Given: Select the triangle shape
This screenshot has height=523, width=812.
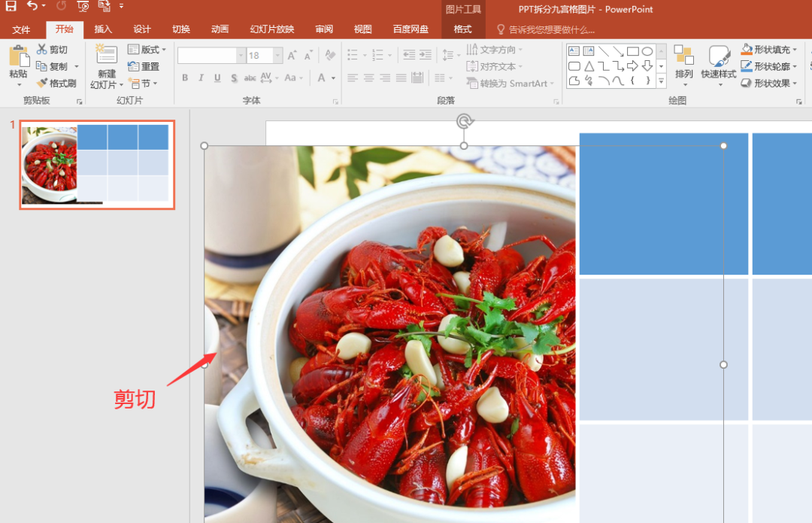Looking at the screenshot, I should point(589,66).
